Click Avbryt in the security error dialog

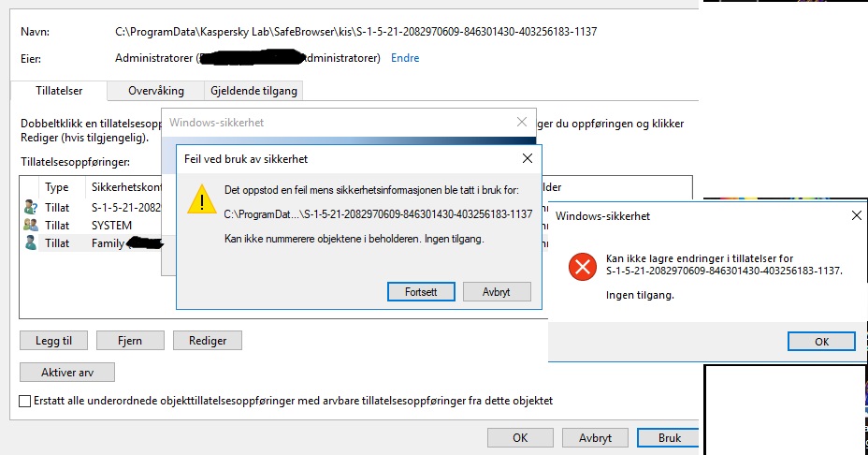click(x=497, y=291)
